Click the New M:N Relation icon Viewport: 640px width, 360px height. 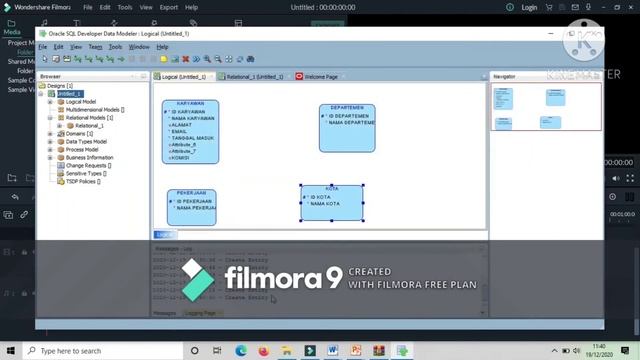point(78,59)
